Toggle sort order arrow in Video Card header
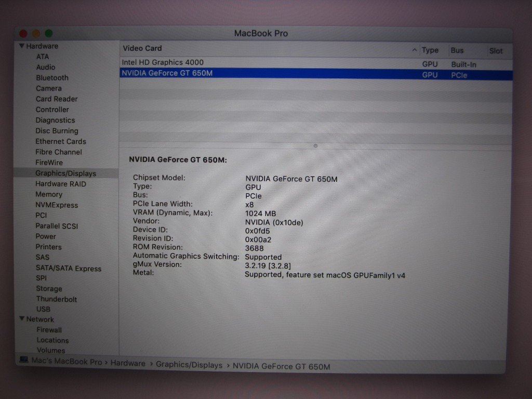This screenshot has height=399, width=532. click(x=414, y=50)
